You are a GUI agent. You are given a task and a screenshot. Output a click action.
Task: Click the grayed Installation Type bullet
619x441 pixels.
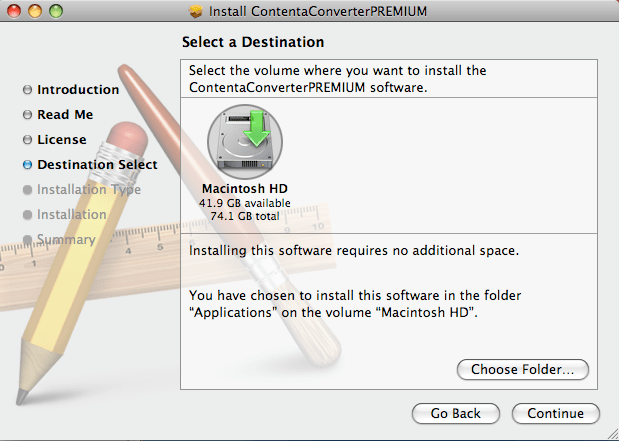coord(27,190)
